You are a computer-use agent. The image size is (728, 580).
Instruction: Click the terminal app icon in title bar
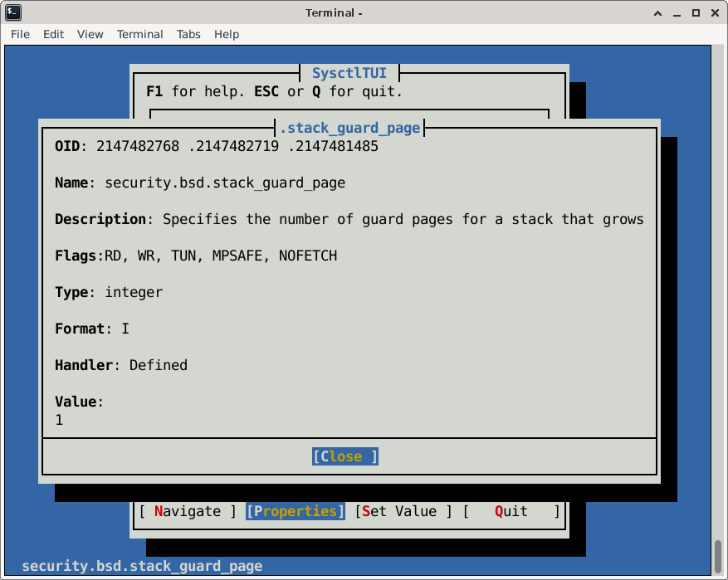(x=12, y=12)
